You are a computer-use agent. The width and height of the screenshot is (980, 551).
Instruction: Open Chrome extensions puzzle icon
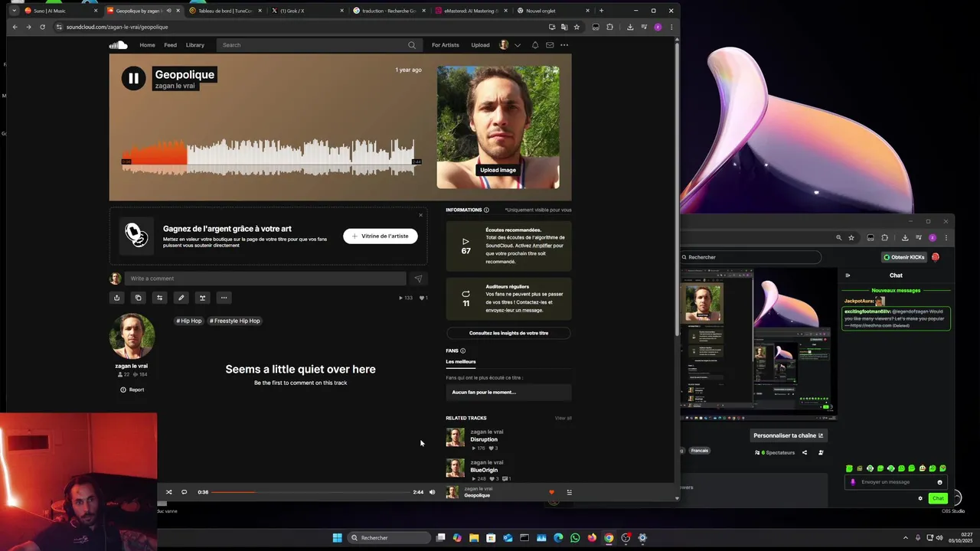point(609,27)
